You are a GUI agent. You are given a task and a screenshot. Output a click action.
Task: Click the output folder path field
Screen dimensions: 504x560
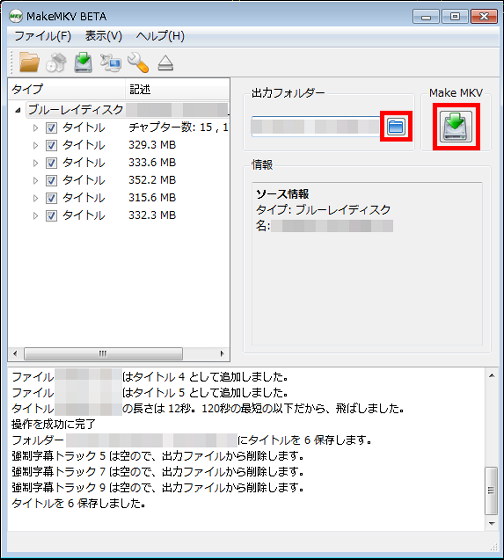pos(316,126)
